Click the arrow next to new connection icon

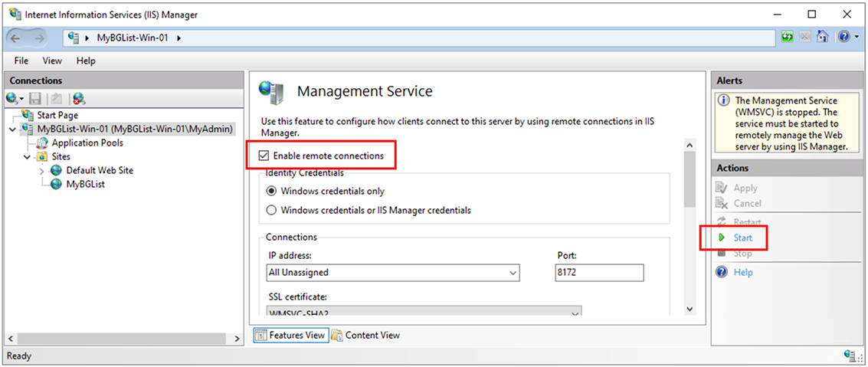point(21,99)
